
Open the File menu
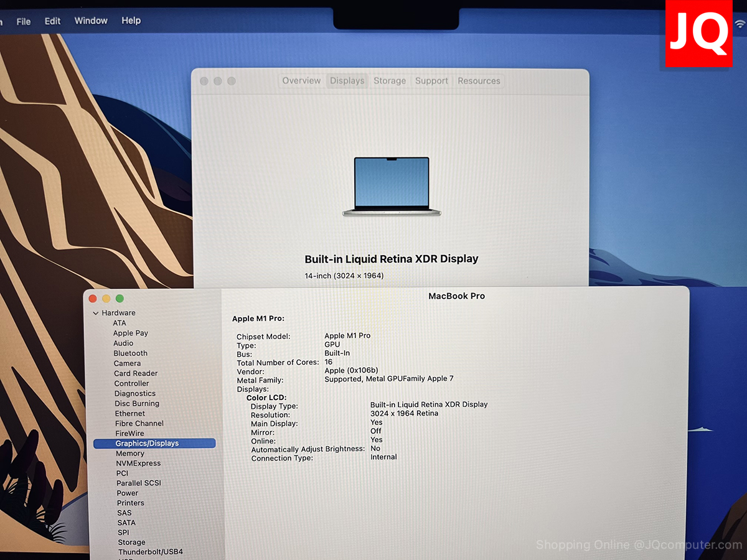[24, 21]
